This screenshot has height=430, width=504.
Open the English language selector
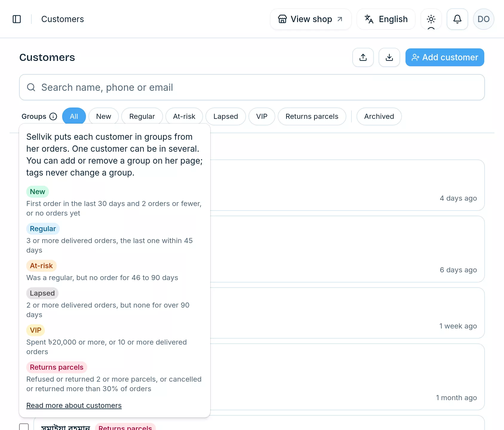(386, 19)
